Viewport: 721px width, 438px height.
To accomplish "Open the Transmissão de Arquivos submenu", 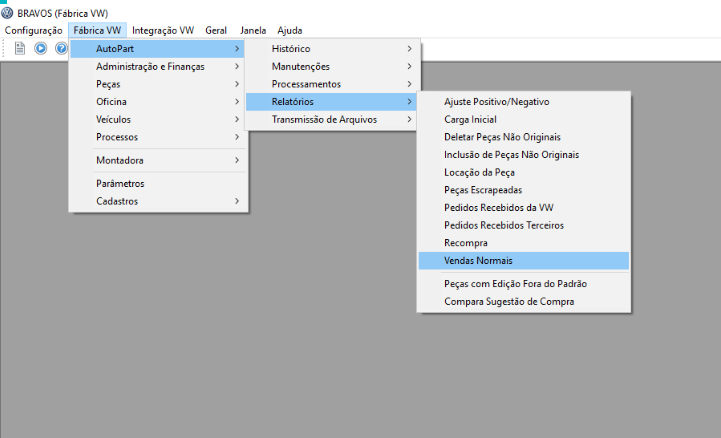I will point(332,119).
